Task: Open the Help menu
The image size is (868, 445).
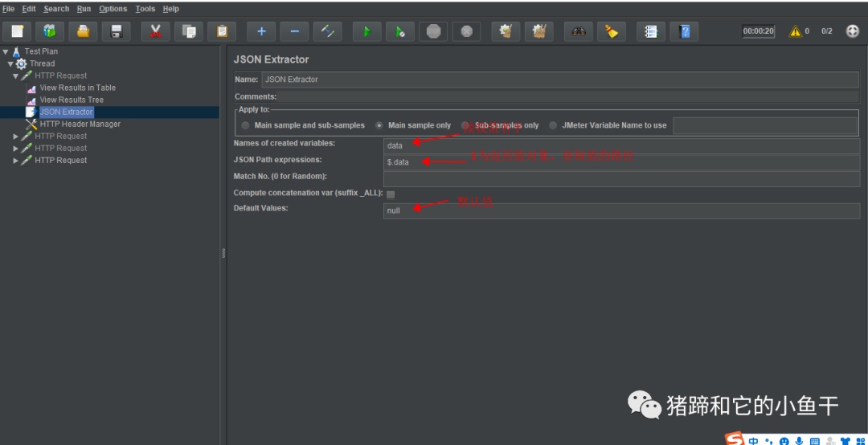Action: click(170, 9)
